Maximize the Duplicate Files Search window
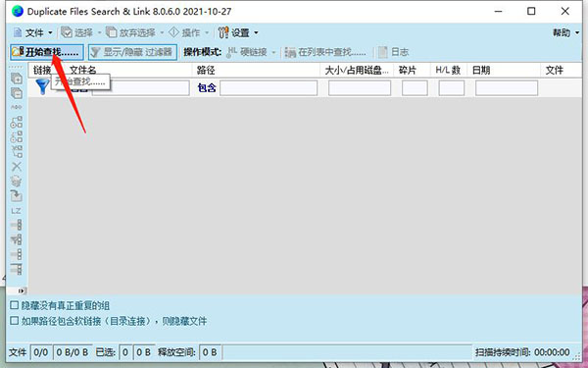Image resolution: width=588 pixels, height=368 pixels. click(x=531, y=11)
